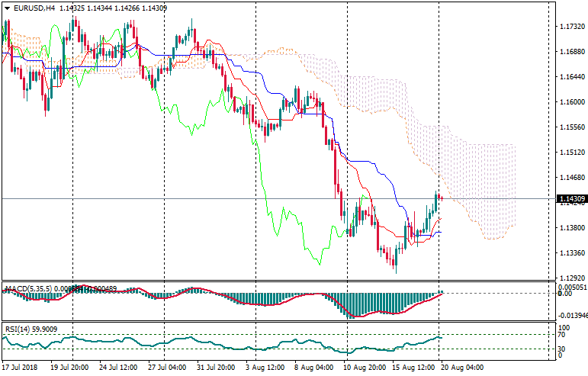Click the 1.17320 price axis label

tap(570, 27)
